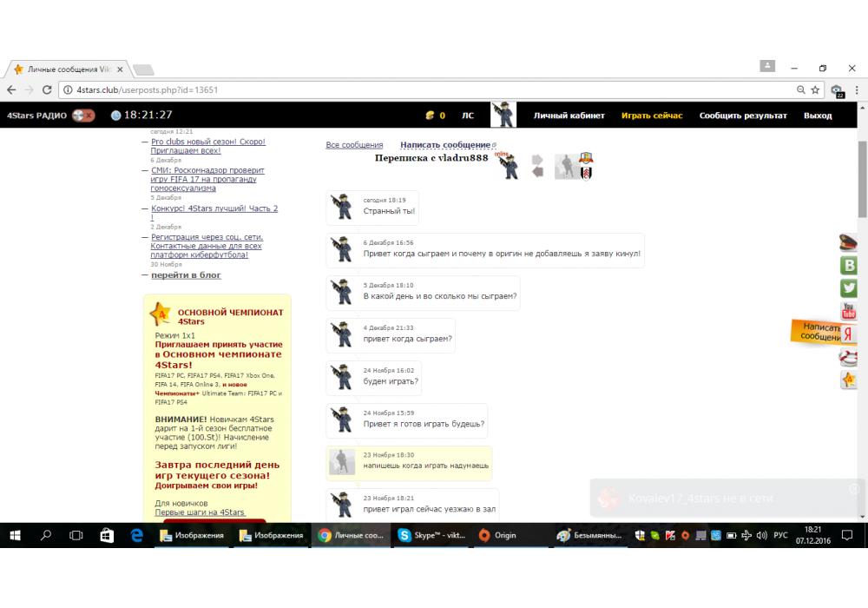Open the green Twitter bird icon
This screenshot has height=608, width=868.
[x=849, y=288]
